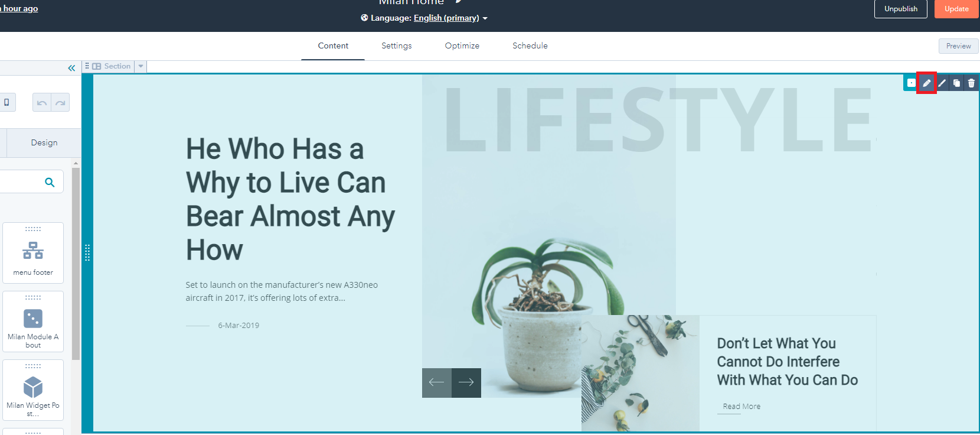Click the Preview button
The height and width of the screenshot is (435, 980).
coord(958,46)
